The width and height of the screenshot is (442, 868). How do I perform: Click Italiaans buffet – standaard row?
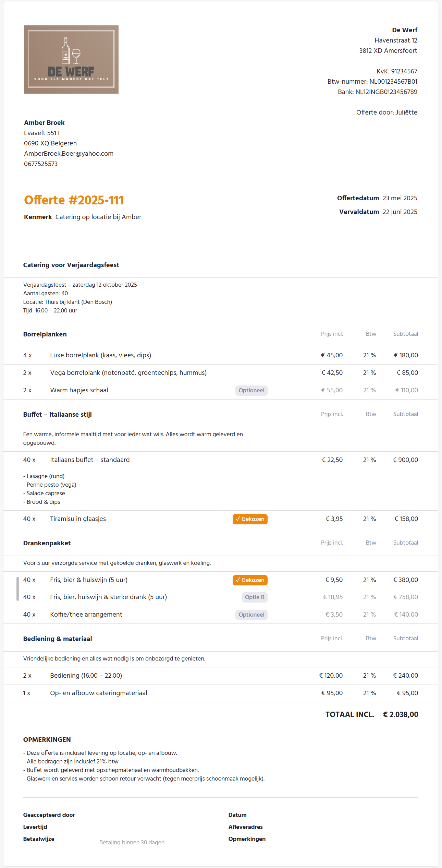pos(221,460)
